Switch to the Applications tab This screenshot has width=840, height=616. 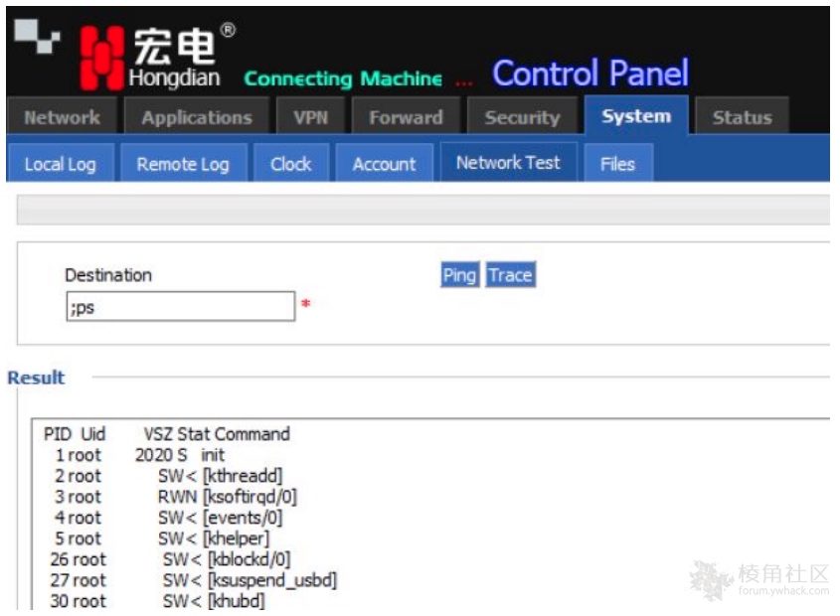click(196, 117)
